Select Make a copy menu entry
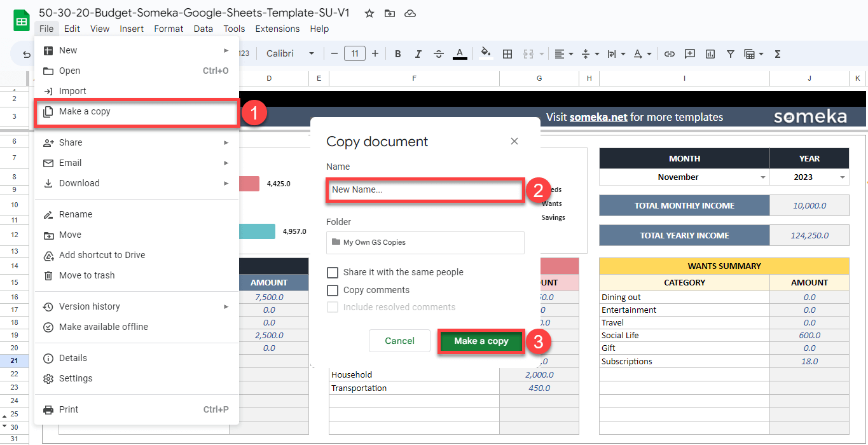Screen dimensions: 868x445 [x=136, y=111]
